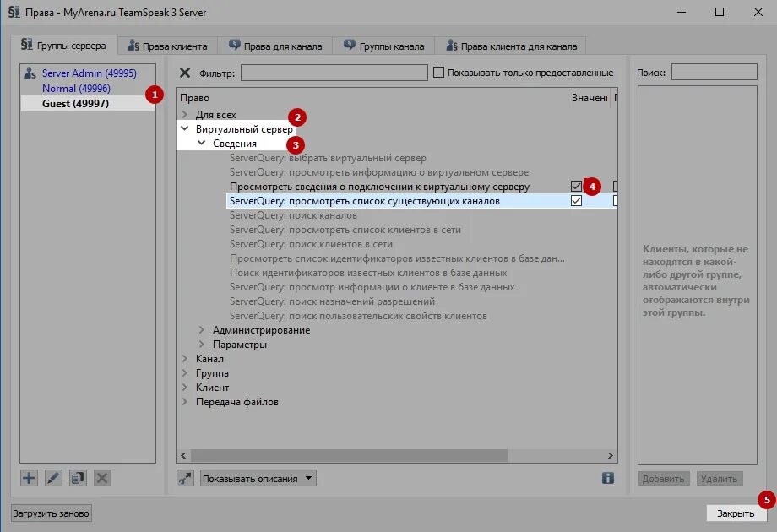Clear the filter with the X icon
This screenshot has width=777, height=532.
point(185,73)
